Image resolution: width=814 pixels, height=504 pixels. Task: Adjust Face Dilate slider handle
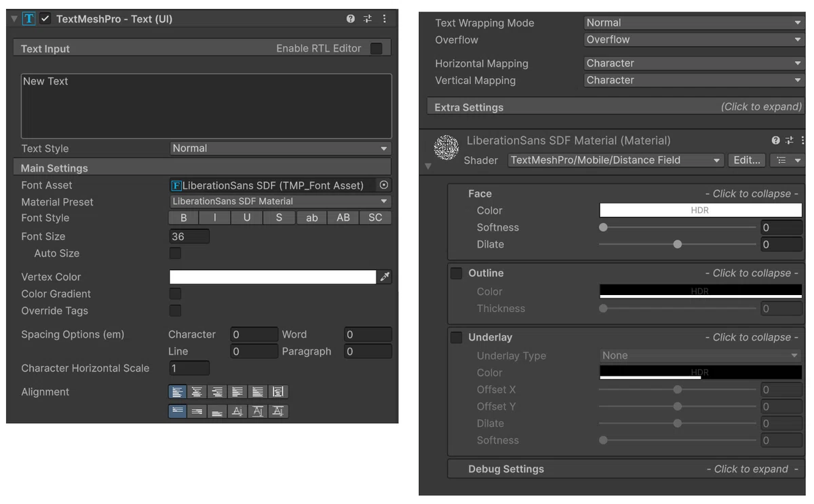[677, 244]
